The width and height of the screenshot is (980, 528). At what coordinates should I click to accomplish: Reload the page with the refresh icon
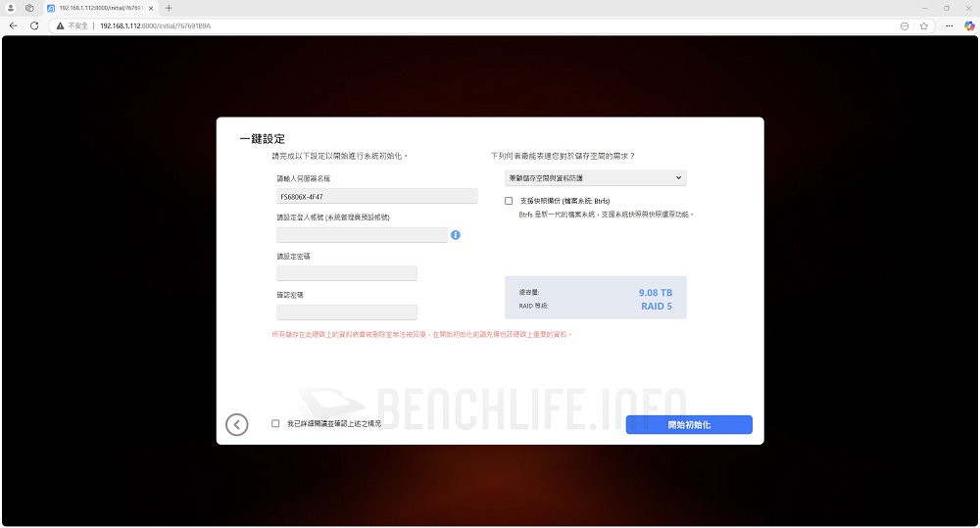pos(34,25)
